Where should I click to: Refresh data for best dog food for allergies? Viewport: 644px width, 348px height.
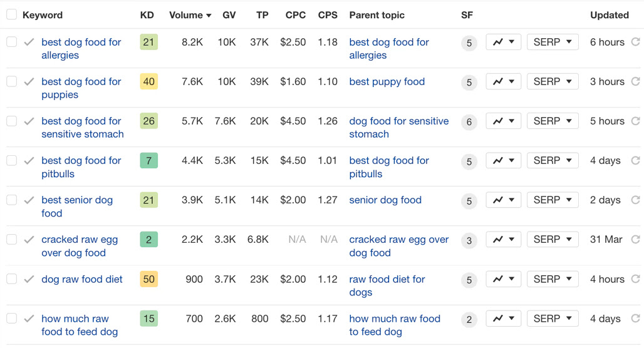point(635,42)
